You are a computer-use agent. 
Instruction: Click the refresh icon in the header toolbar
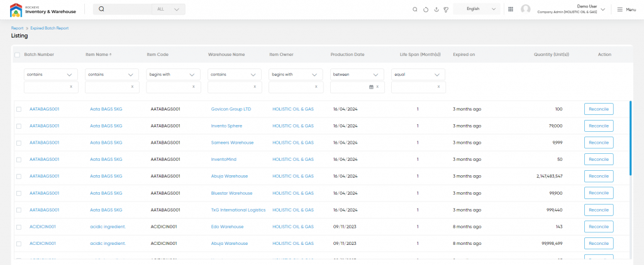pyautogui.click(x=426, y=9)
